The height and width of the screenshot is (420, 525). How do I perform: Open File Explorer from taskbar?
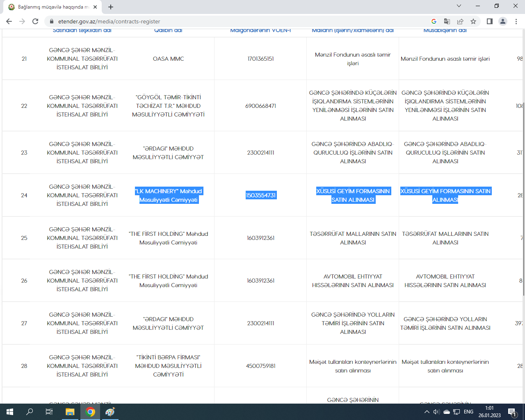[x=70, y=412]
